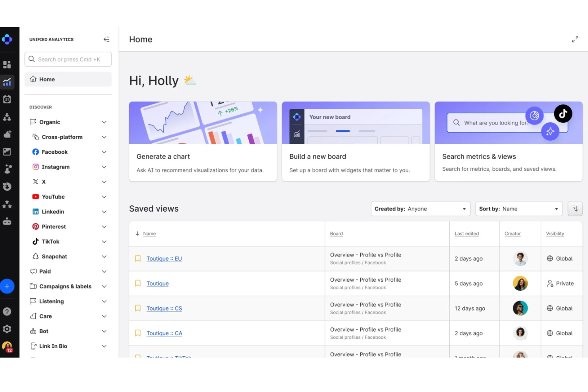Open the Settings gear icon

(x=7, y=329)
